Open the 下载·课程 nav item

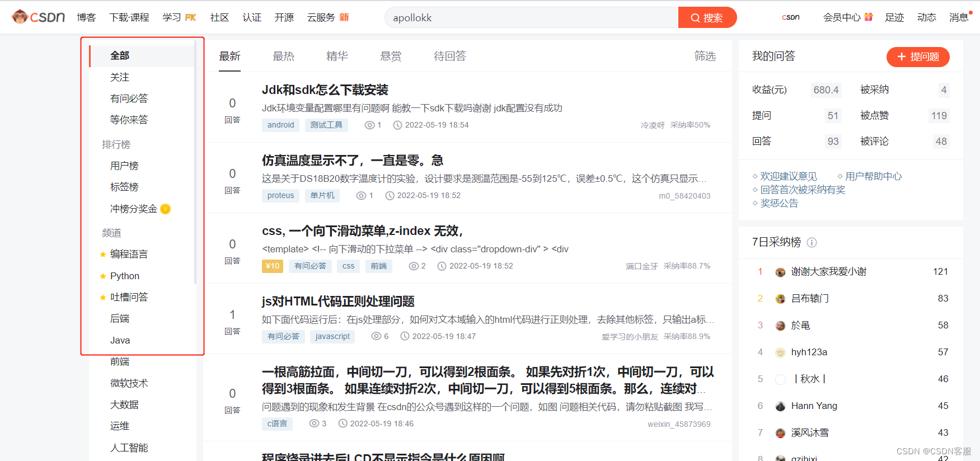(129, 17)
